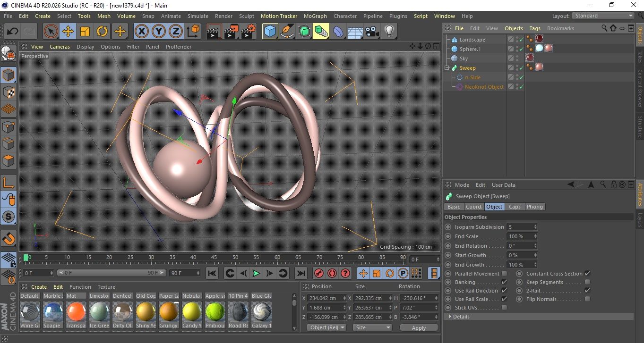
Task: Open Tags menu in Object Manager
Action: point(535,28)
